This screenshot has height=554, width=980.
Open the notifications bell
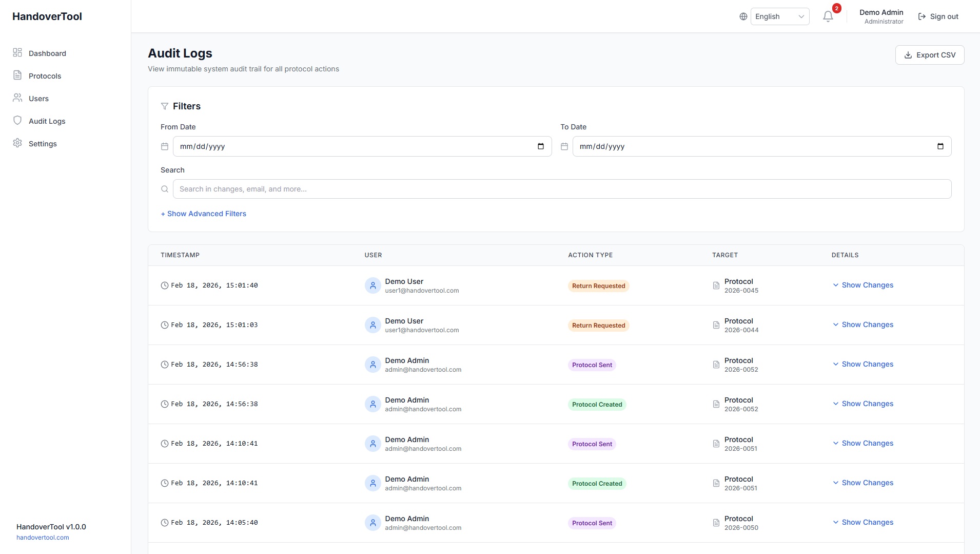828,16
